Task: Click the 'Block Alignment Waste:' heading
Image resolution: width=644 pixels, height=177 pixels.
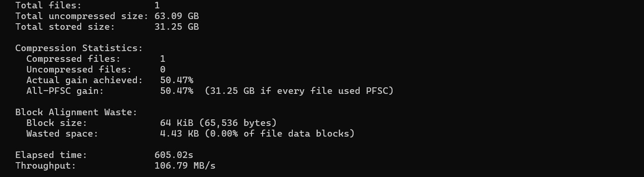Action: pyautogui.click(x=76, y=112)
